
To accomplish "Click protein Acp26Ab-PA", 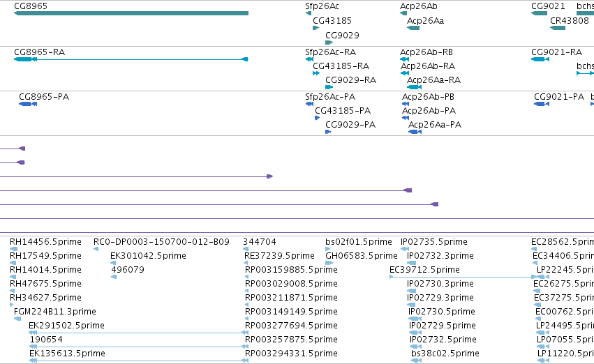I will 406,118.
